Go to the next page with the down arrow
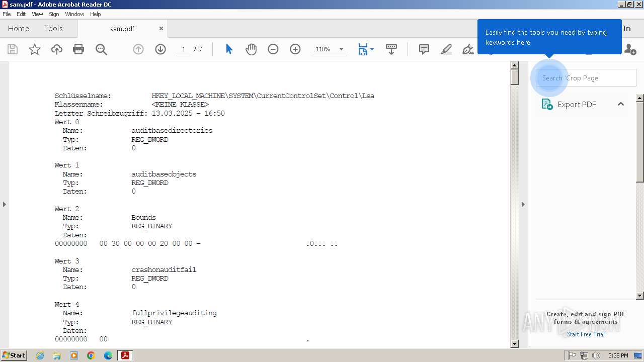The height and width of the screenshot is (362, 644). click(x=160, y=49)
